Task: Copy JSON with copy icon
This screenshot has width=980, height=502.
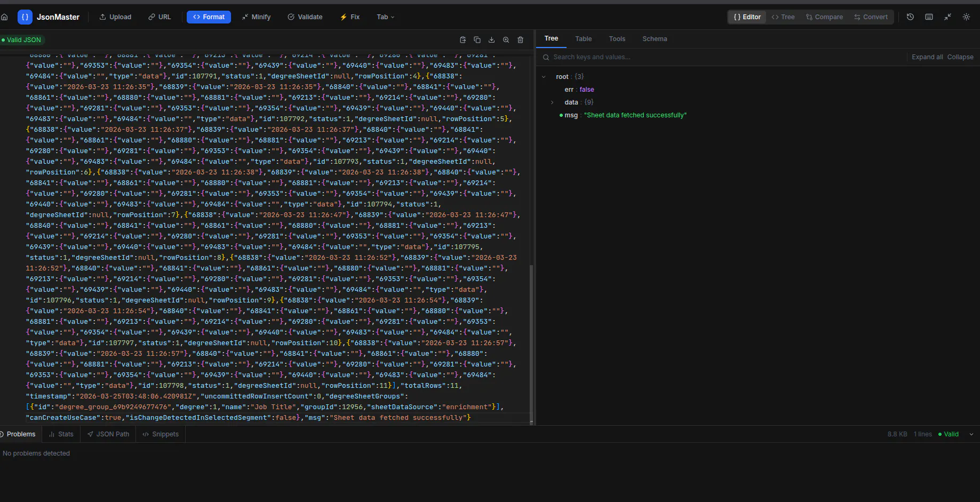Action: [x=477, y=40]
